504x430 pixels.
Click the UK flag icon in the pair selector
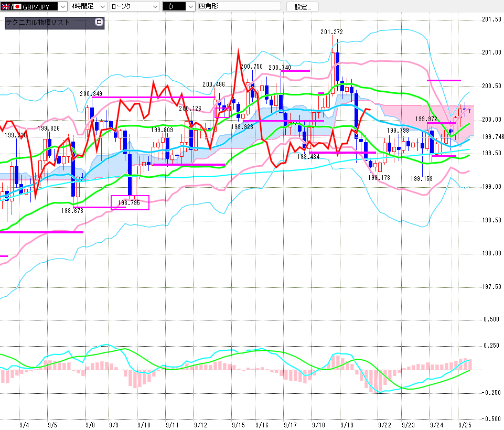[x=6, y=7]
